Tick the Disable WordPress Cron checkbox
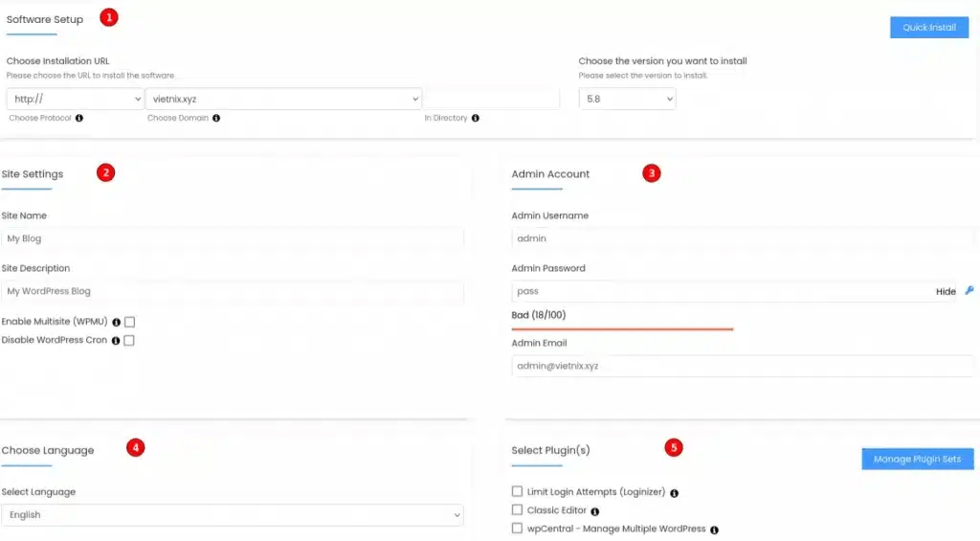This screenshot has height=541, width=980. pos(129,341)
